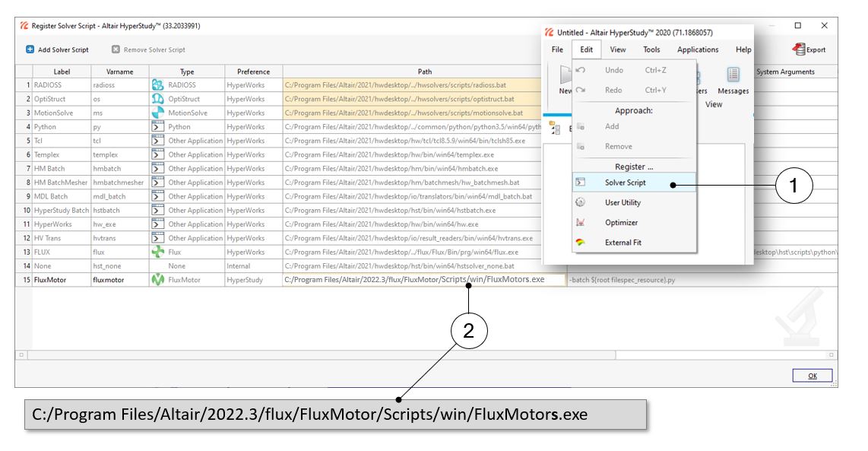This screenshot has height=451, width=868.
Task: Select the RADIOSS type icon in row 1
Action: click(157, 85)
